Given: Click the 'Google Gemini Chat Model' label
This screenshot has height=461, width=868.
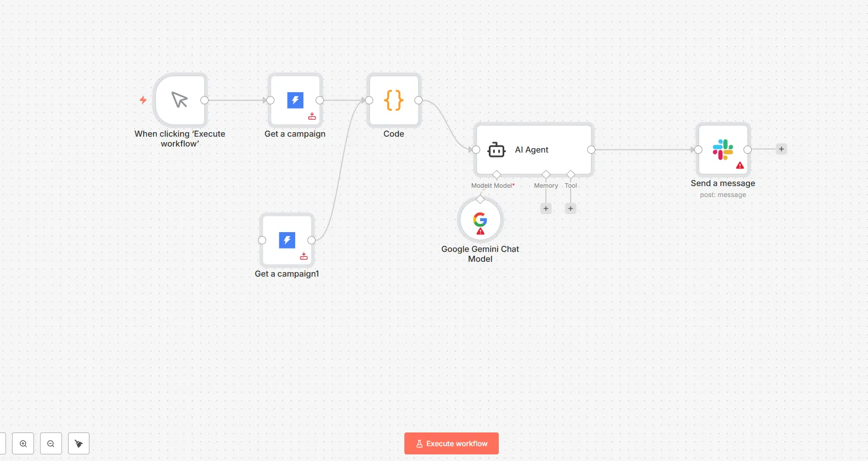Looking at the screenshot, I should pyautogui.click(x=480, y=254).
